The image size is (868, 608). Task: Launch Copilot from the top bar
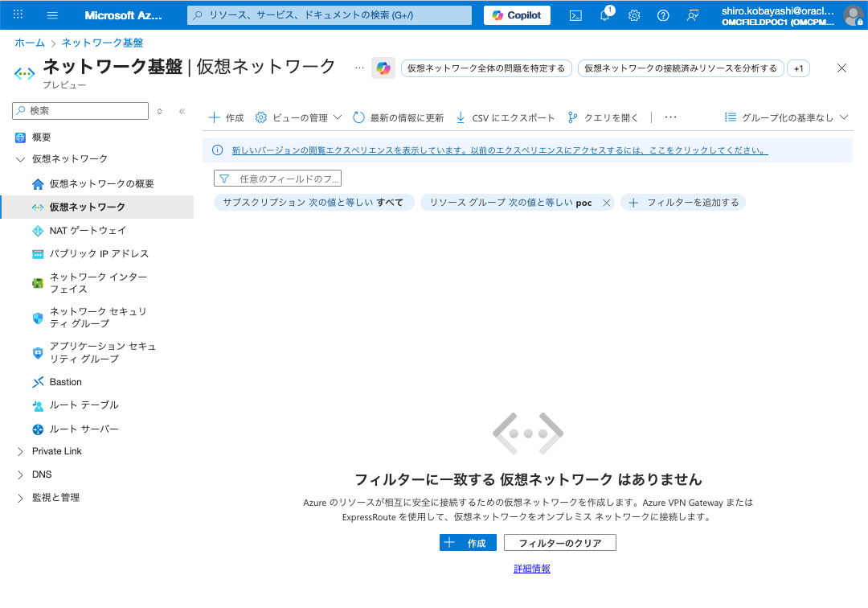click(x=516, y=14)
